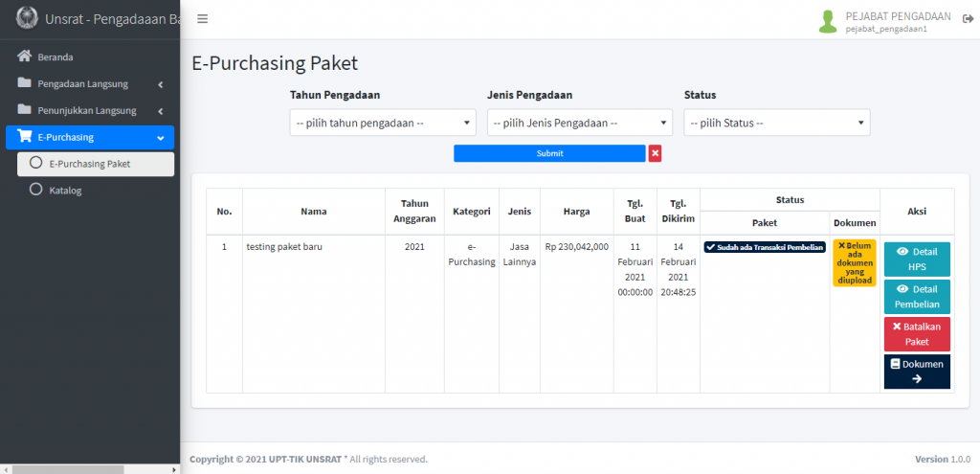Click the Unsrat logo emblem in sidebar

[28, 18]
